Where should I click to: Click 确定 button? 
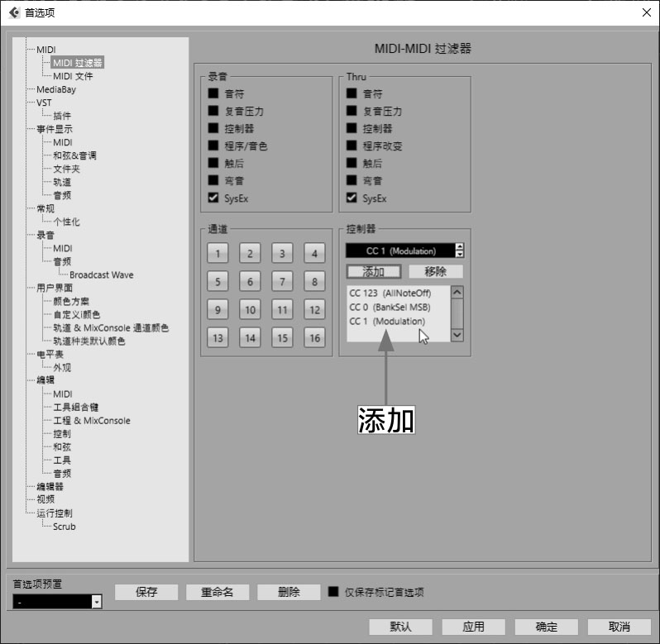pos(547,627)
